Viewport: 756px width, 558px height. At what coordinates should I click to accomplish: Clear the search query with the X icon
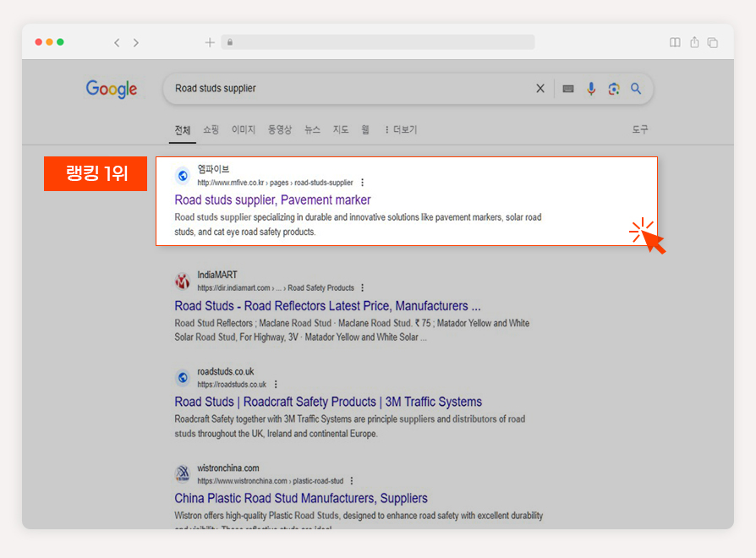click(x=540, y=88)
